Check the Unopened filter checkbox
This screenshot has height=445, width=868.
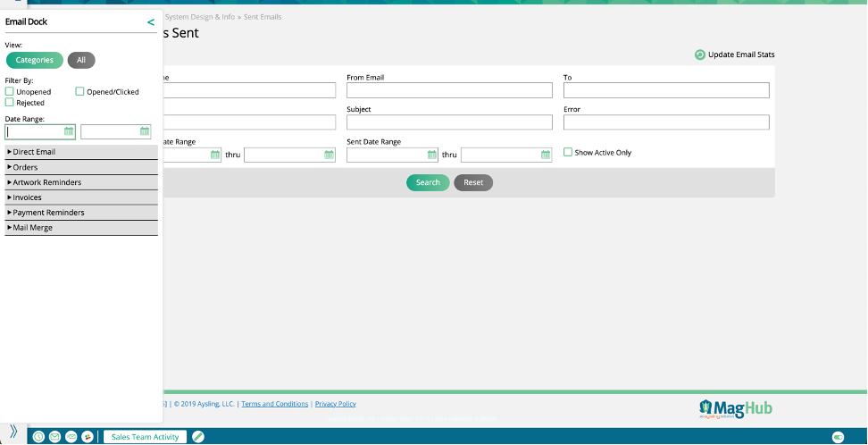[x=10, y=91]
